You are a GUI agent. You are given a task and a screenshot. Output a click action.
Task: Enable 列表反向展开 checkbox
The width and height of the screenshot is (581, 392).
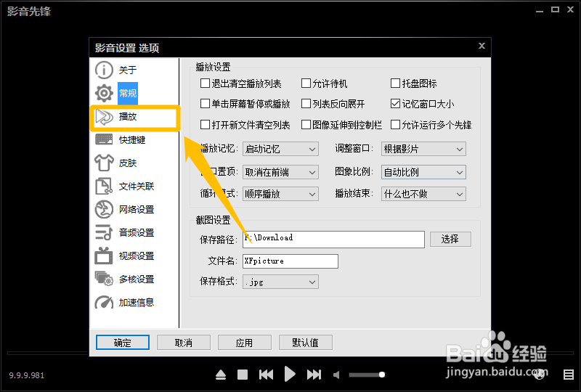[306, 104]
